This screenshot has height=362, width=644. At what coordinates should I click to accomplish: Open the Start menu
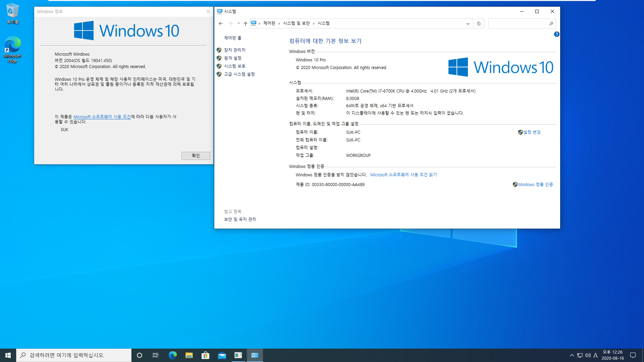[x=8, y=355]
